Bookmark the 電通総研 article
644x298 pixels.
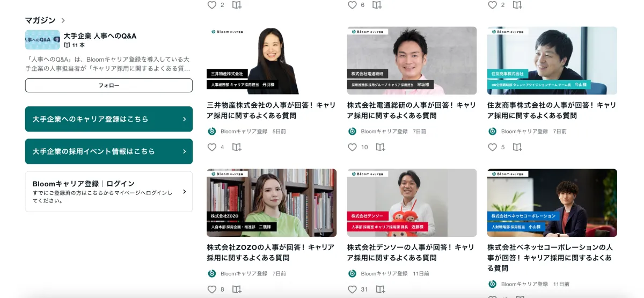tap(380, 147)
